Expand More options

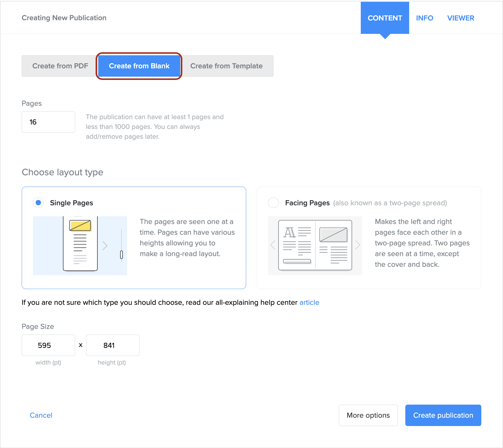(368, 415)
